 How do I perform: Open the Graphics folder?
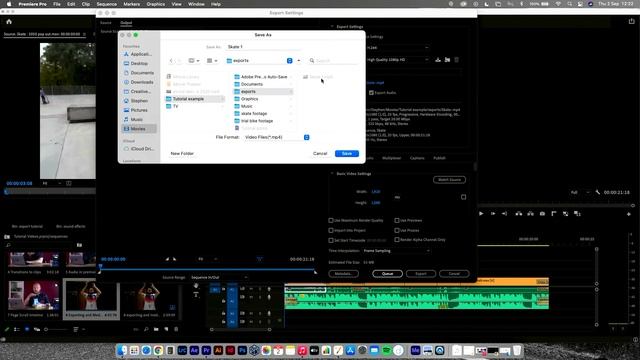click(x=263, y=99)
